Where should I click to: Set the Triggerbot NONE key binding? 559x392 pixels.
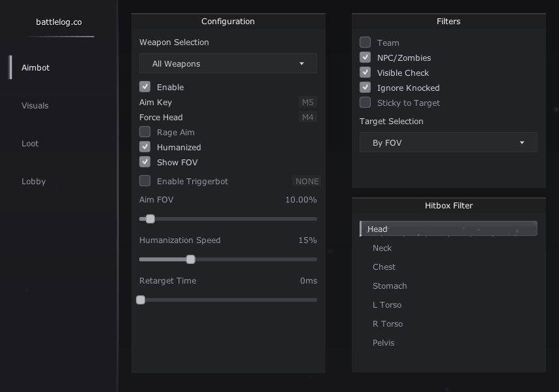click(307, 181)
